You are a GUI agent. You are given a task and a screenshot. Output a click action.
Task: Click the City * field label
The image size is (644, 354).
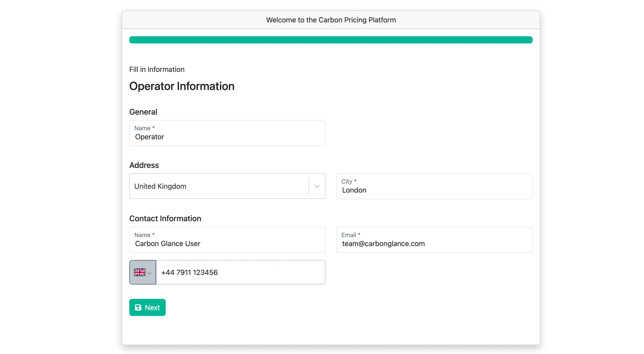pos(349,181)
